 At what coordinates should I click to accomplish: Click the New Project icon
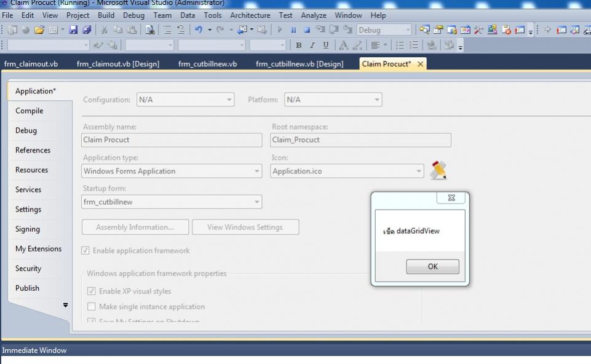pos(12,30)
